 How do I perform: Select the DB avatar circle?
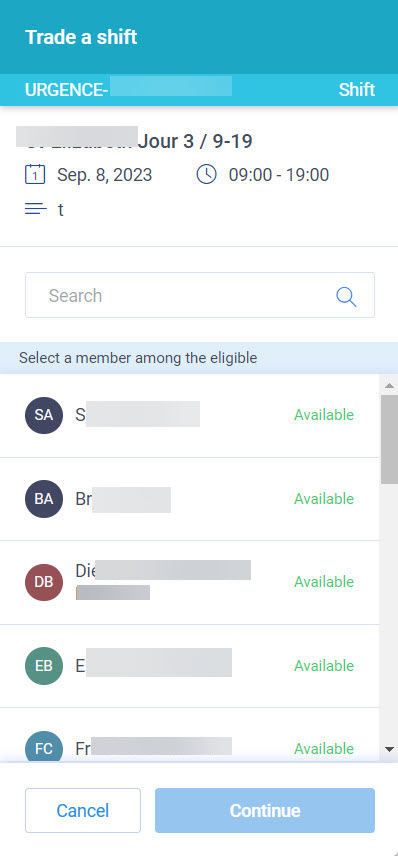click(44, 582)
